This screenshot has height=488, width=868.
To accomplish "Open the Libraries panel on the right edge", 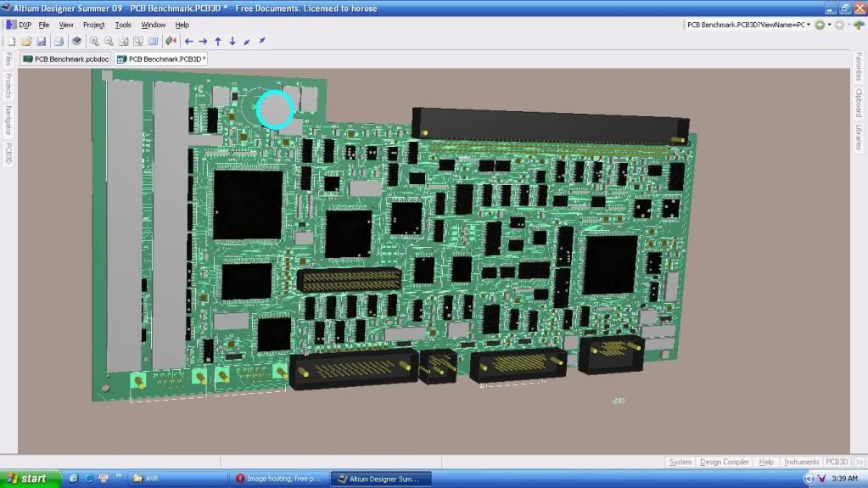I will tap(859, 137).
